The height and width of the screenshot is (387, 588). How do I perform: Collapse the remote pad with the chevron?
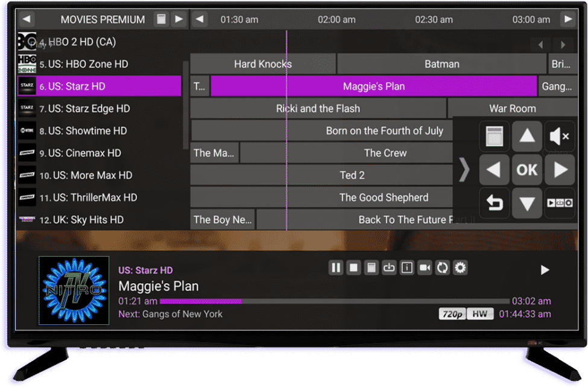click(464, 170)
